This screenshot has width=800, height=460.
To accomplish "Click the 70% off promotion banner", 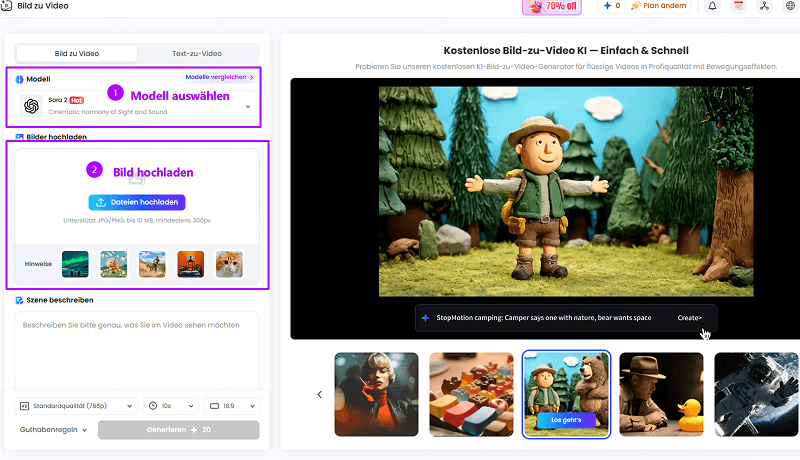I will click(x=552, y=6).
